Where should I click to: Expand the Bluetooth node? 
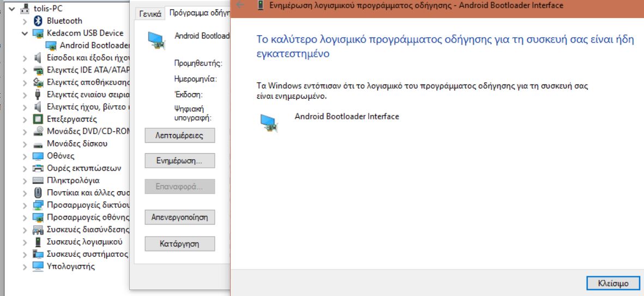click(x=25, y=21)
